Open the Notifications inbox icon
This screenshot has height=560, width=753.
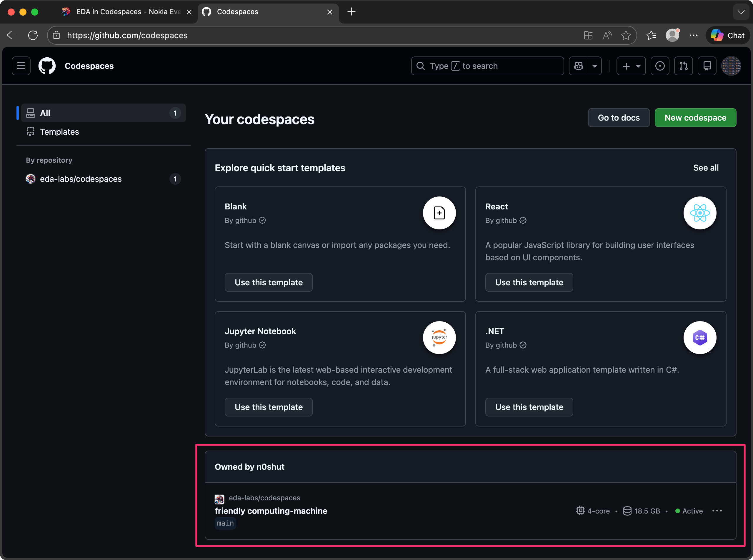click(707, 66)
